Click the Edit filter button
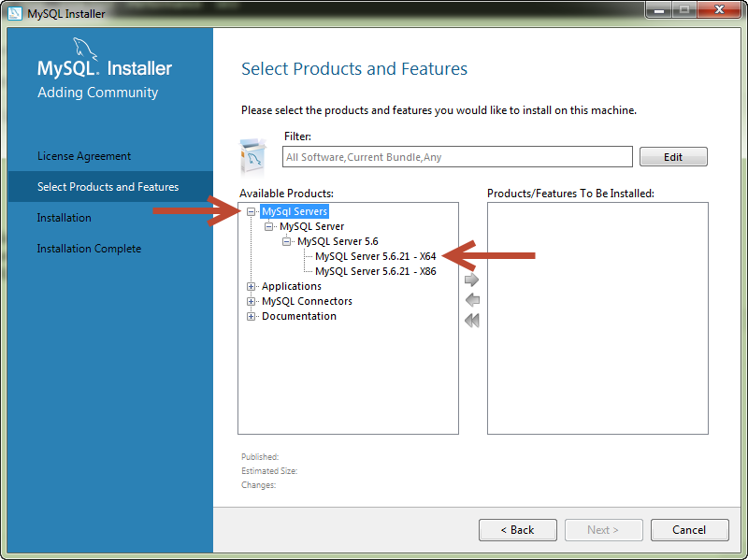Image resolution: width=748 pixels, height=560 pixels. (x=673, y=157)
